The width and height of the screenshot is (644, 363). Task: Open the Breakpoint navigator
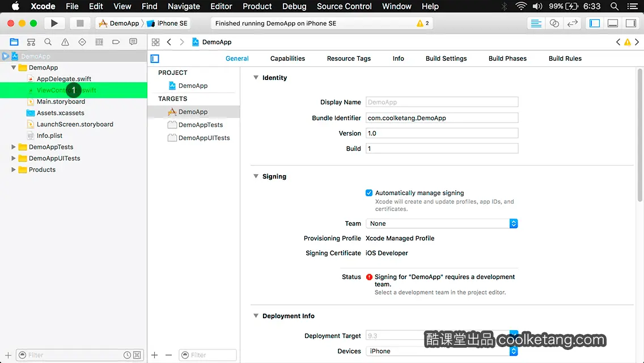pos(116,42)
